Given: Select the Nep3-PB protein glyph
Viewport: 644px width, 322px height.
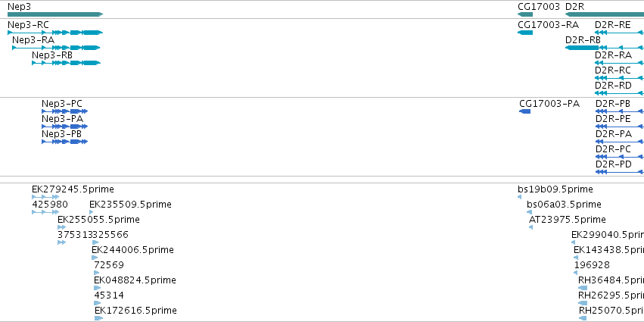Looking at the screenshot, I should click(x=65, y=142).
